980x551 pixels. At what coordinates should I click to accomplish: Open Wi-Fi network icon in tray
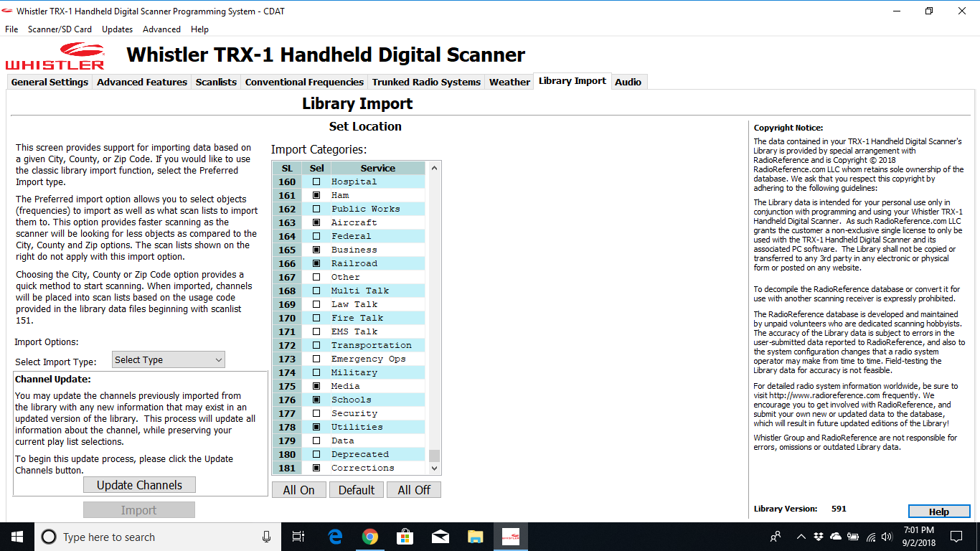(x=871, y=537)
